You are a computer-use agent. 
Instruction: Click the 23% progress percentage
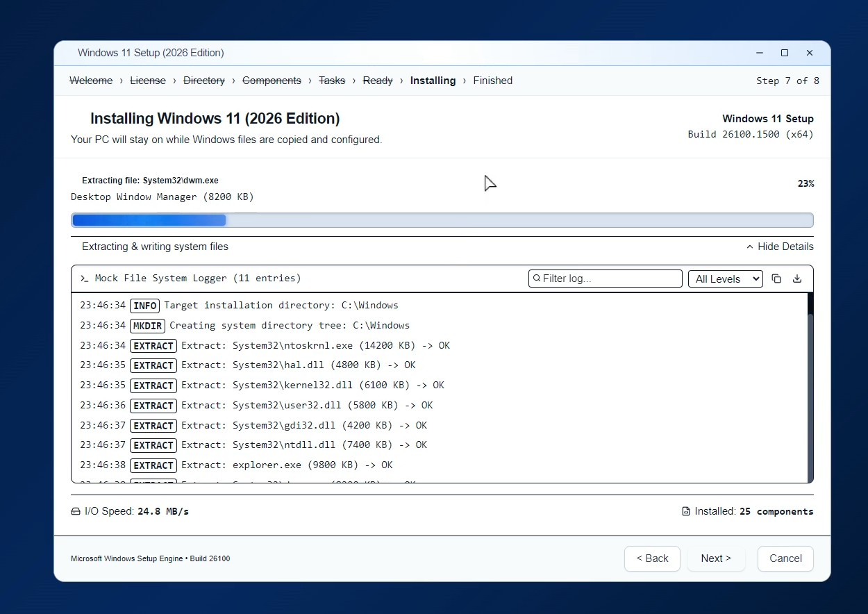point(806,184)
